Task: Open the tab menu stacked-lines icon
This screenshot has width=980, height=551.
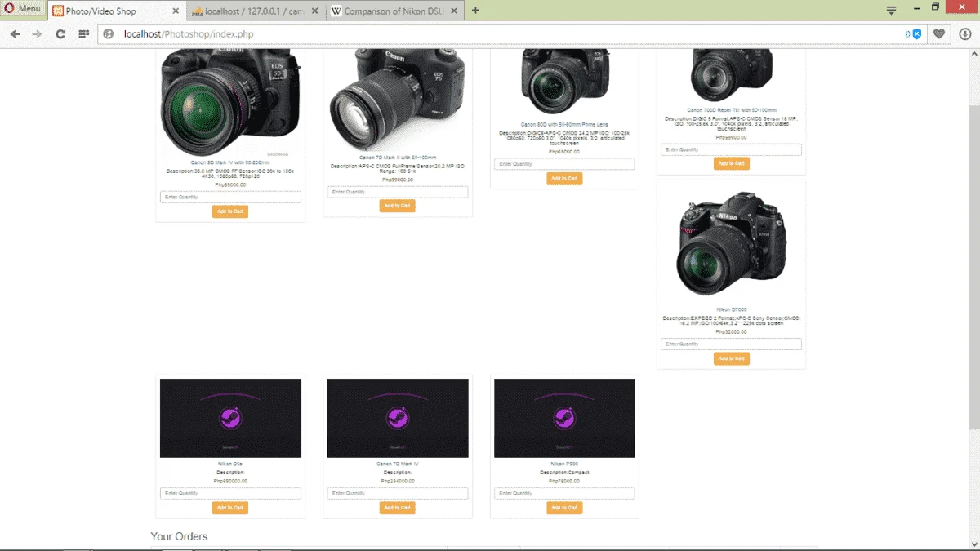Action: pos(891,10)
